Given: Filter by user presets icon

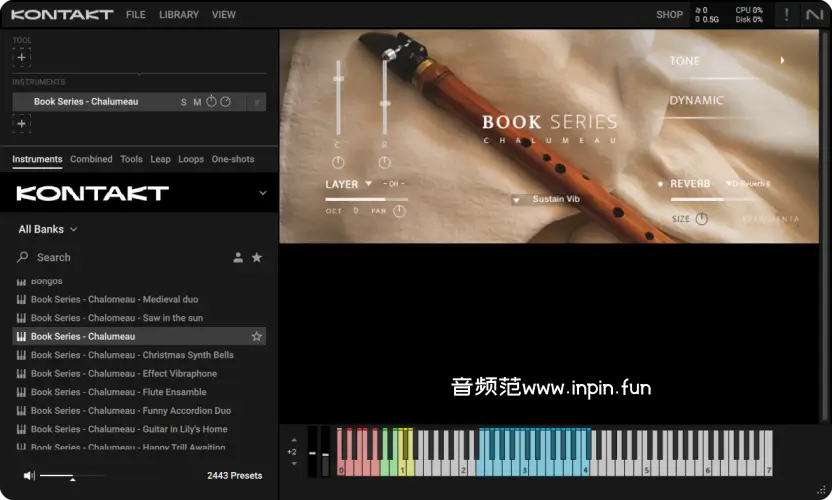Looking at the screenshot, I should [238, 257].
